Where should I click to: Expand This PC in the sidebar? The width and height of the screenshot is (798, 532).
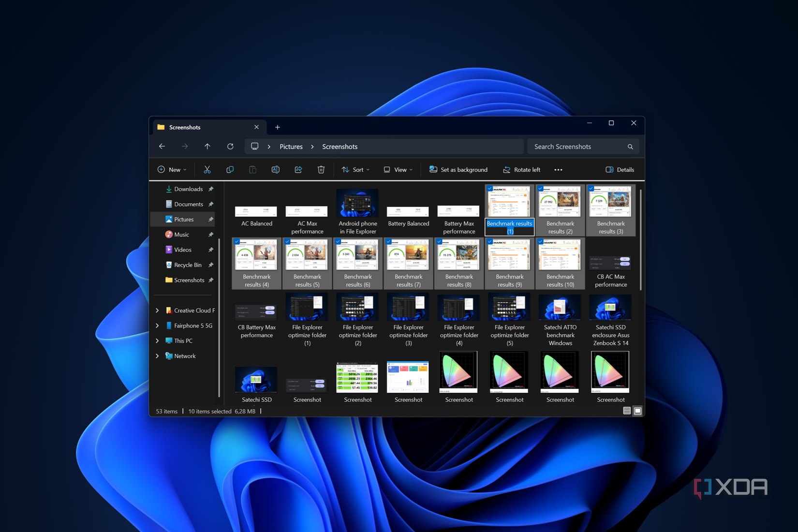(157, 340)
